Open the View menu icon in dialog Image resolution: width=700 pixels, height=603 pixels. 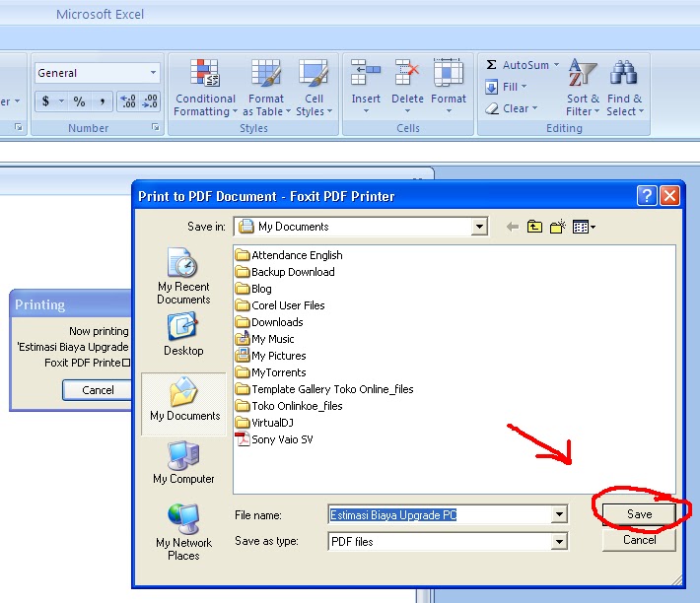584,227
